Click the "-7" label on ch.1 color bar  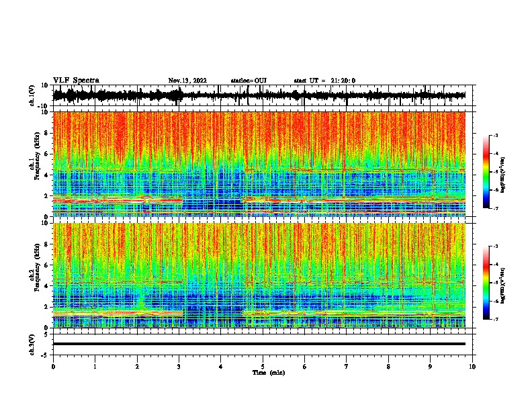[496, 208]
